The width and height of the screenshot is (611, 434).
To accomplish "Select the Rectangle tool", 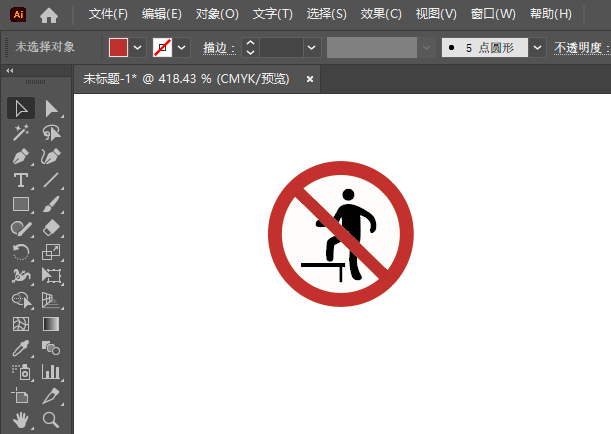I will (x=21, y=204).
